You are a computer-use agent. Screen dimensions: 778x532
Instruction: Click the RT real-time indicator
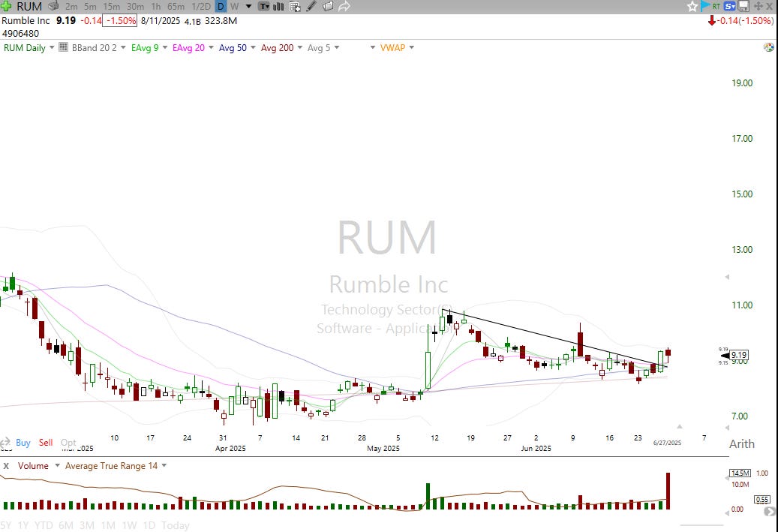716,7
